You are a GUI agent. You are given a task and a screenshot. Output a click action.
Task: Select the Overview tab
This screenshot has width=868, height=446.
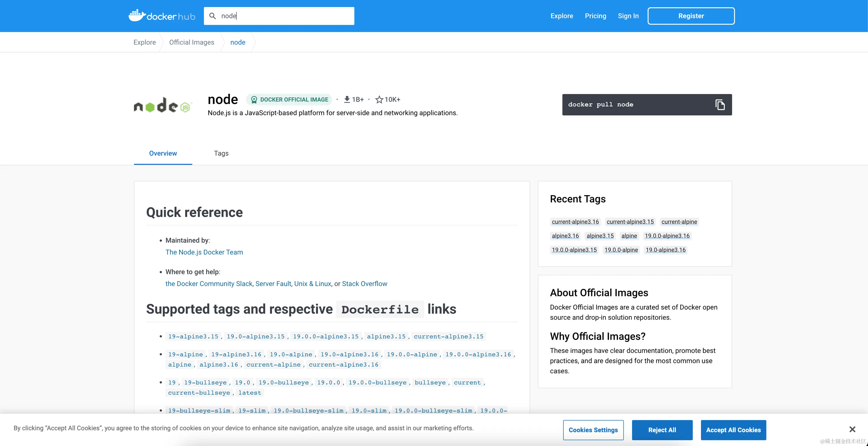coord(163,153)
